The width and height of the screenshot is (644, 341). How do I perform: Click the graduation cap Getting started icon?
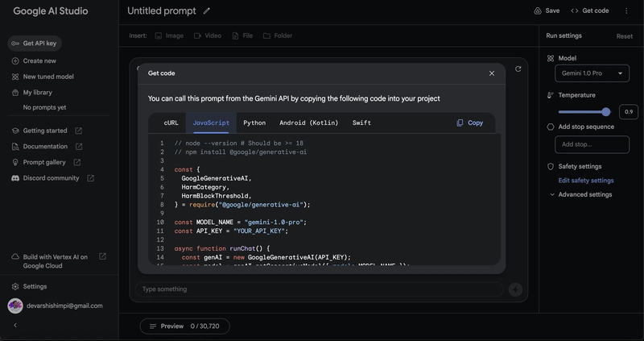pos(15,131)
